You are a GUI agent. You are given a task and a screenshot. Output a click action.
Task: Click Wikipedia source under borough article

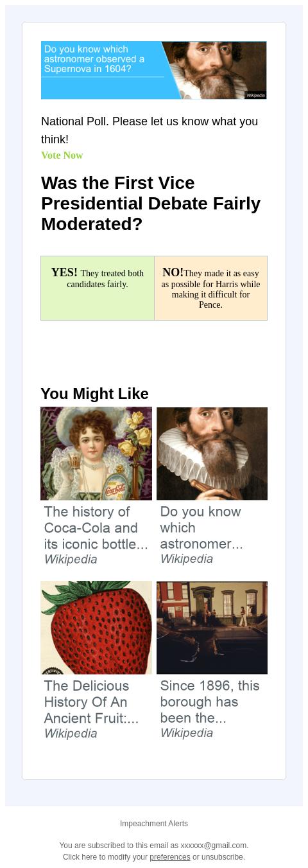pyautogui.click(x=187, y=733)
